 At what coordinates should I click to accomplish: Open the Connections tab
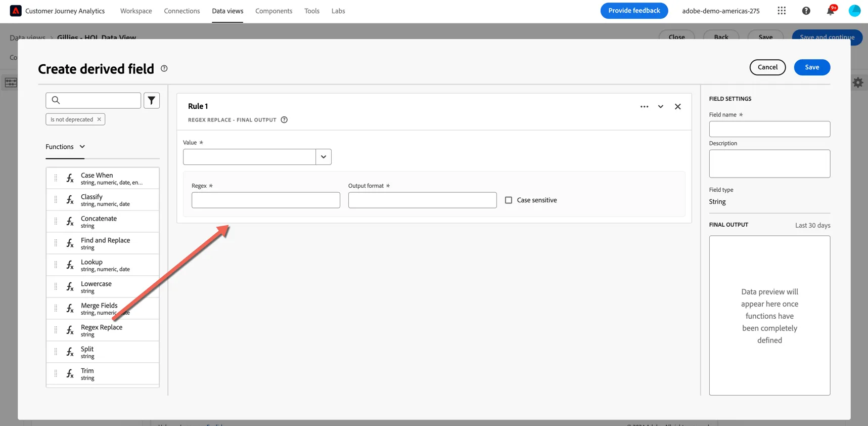click(x=182, y=11)
